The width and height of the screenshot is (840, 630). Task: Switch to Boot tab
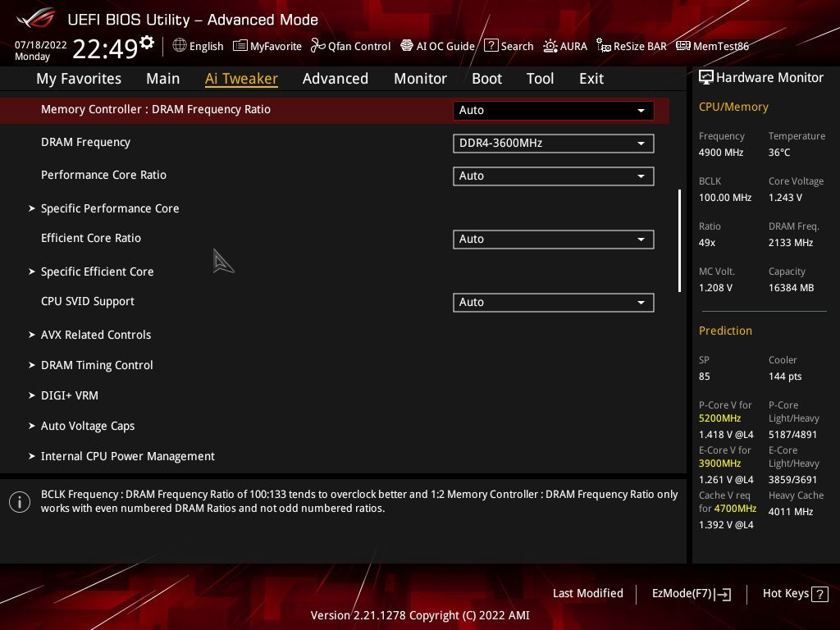click(486, 79)
